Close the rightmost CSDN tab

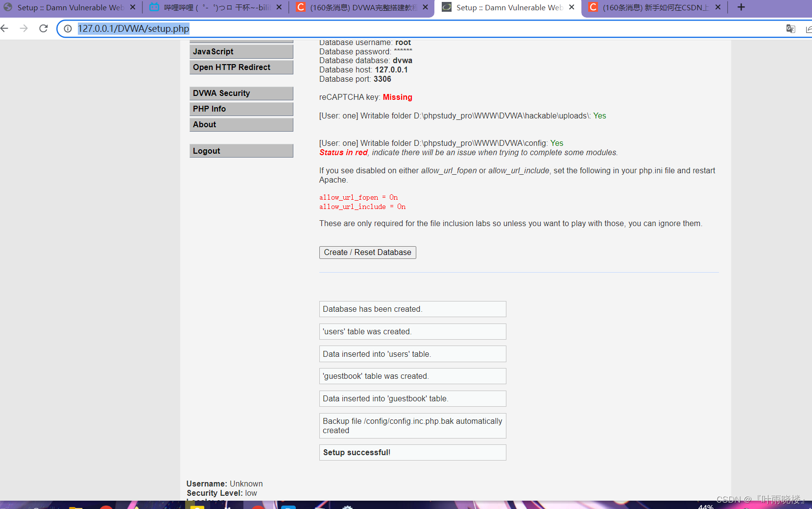(718, 7)
